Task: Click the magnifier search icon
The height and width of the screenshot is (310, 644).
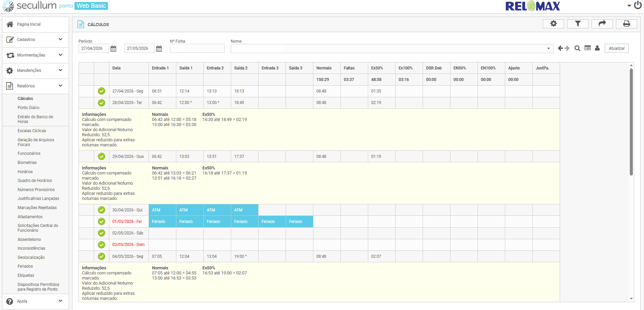Action: [x=577, y=48]
